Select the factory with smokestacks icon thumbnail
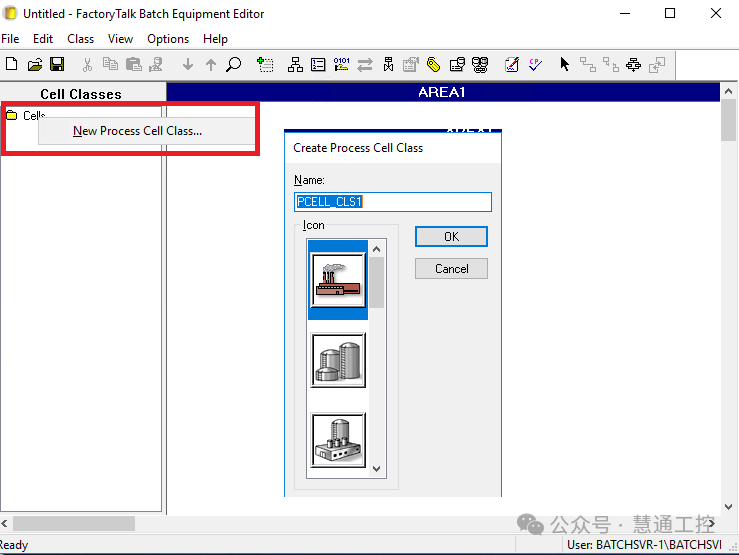The width and height of the screenshot is (739, 555). point(338,280)
